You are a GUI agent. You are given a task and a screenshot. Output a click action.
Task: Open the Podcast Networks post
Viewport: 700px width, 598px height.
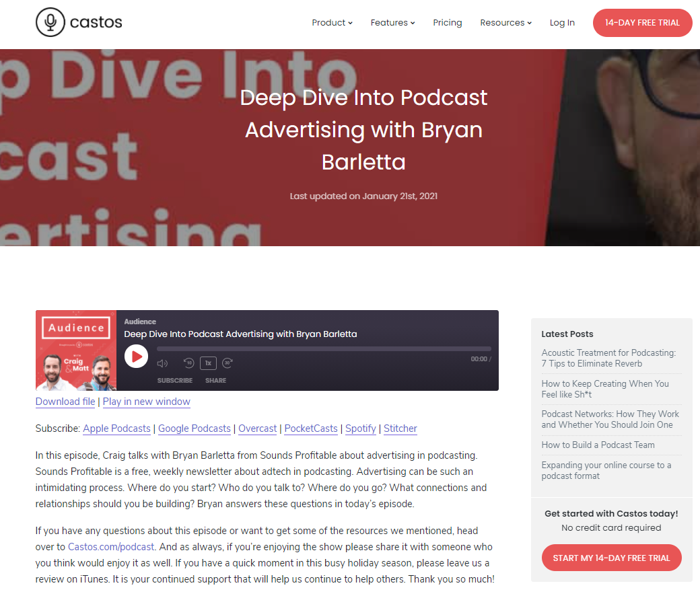coord(610,419)
